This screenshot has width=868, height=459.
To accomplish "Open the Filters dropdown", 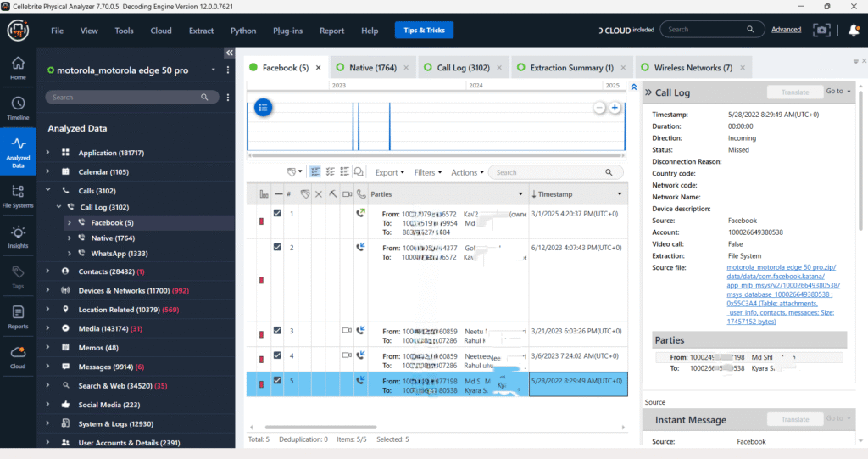I will coord(428,172).
